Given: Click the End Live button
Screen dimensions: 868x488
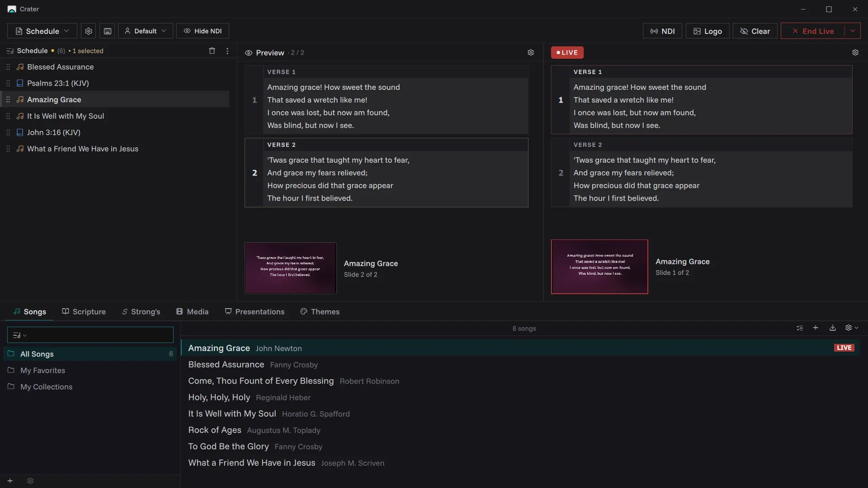Looking at the screenshot, I should pyautogui.click(x=813, y=31).
